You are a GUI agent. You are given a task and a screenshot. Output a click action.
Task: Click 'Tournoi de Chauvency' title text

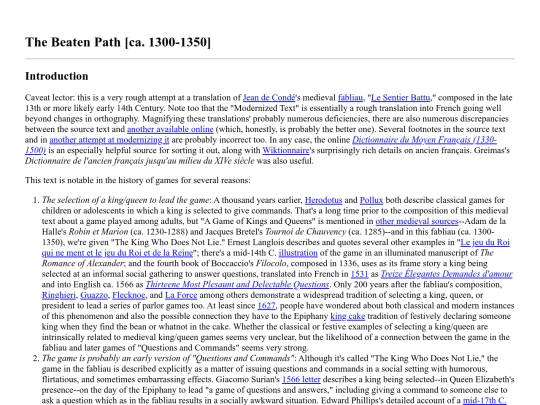pos(305,232)
